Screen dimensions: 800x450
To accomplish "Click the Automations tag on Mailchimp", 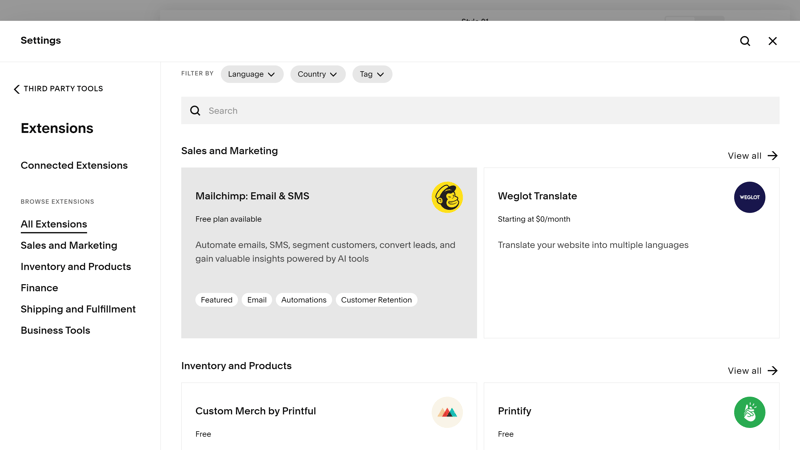I will (304, 300).
